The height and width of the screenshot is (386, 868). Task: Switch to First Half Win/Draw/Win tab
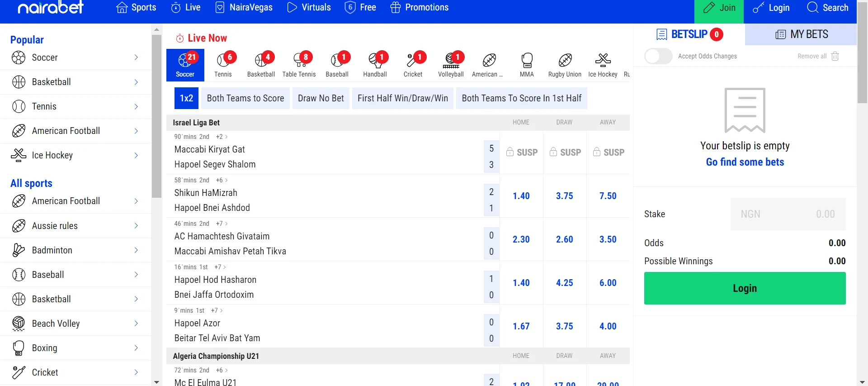(x=403, y=98)
